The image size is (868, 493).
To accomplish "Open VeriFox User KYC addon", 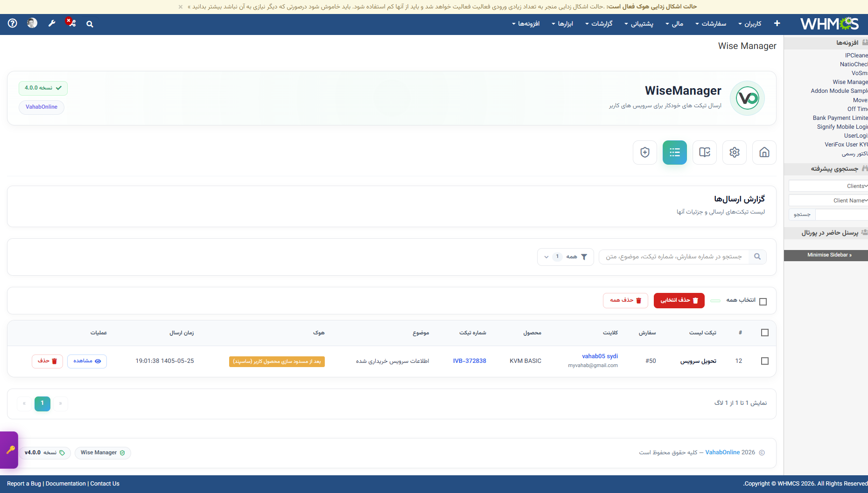I will [x=846, y=145].
